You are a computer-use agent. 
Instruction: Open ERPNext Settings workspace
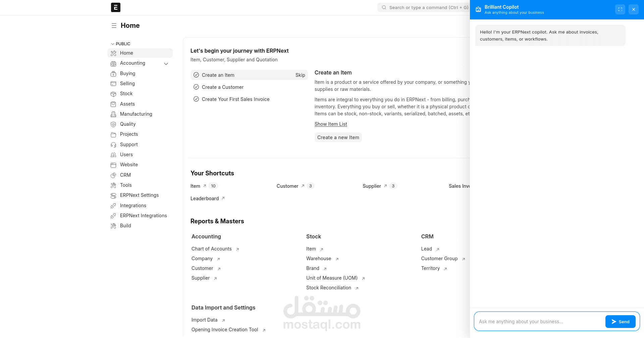click(140, 195)
